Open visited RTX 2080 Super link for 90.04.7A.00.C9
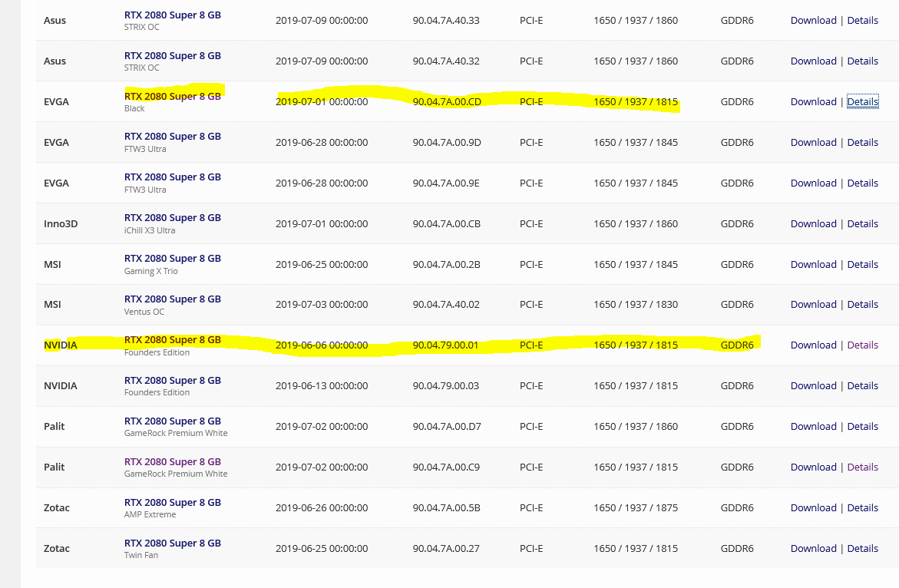This screenshot has width=899, height=588. click(173, 462)
